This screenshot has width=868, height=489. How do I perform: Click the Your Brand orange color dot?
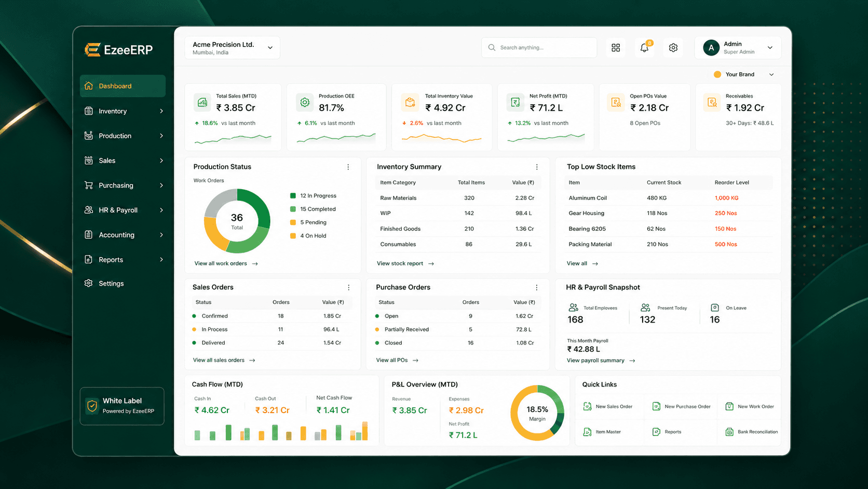click(717, 74)
